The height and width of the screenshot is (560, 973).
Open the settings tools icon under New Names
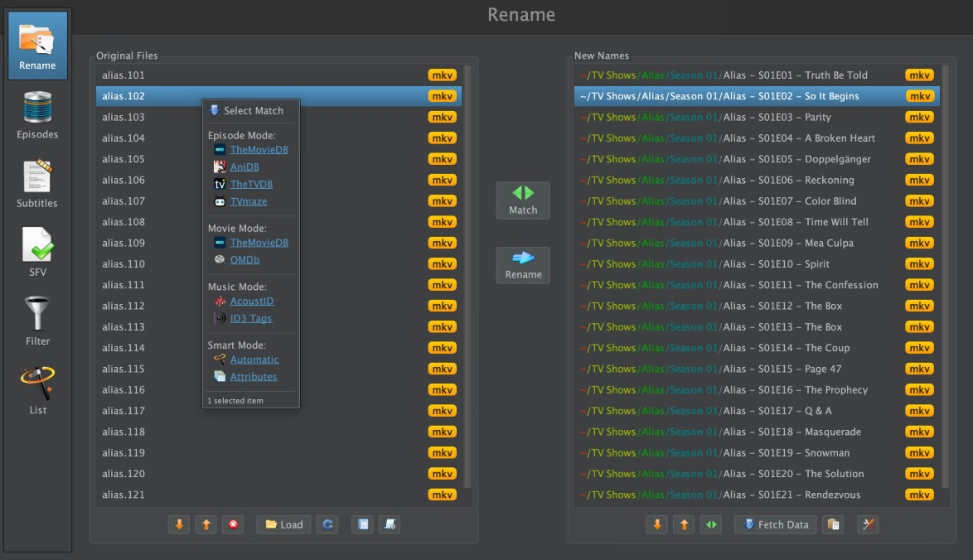[x=868, y=524]
